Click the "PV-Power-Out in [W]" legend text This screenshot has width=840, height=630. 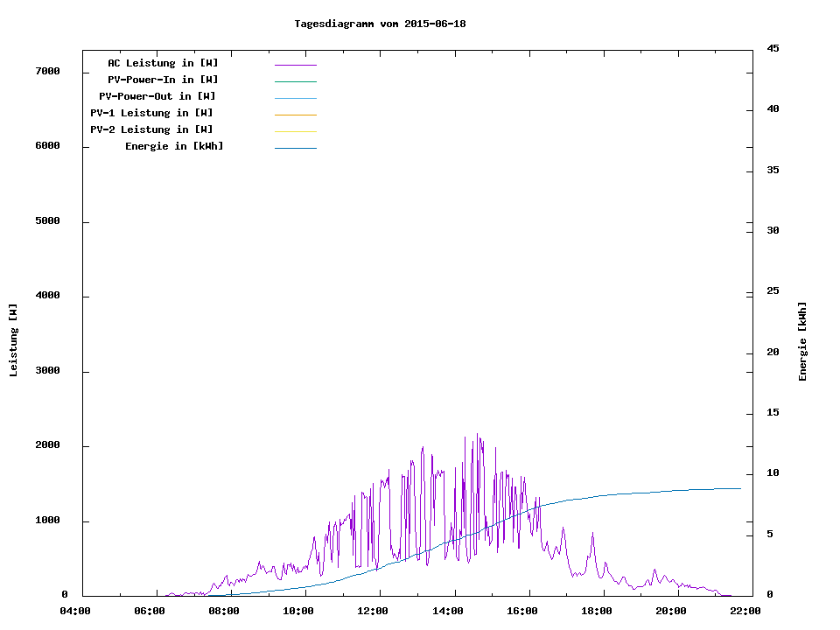tap(157, 96)
